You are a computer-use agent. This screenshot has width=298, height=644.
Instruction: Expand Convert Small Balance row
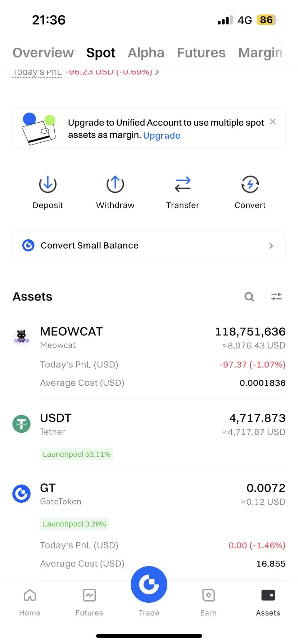pos(149,245)
